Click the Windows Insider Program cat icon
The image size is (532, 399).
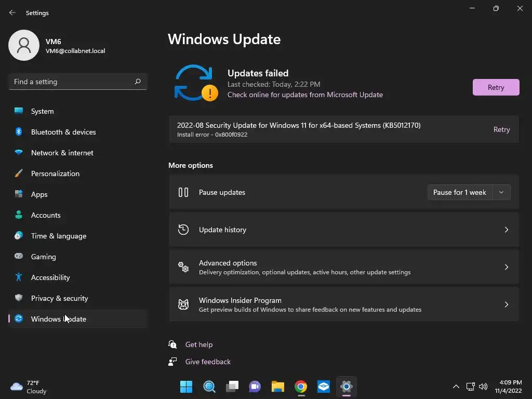183,304
